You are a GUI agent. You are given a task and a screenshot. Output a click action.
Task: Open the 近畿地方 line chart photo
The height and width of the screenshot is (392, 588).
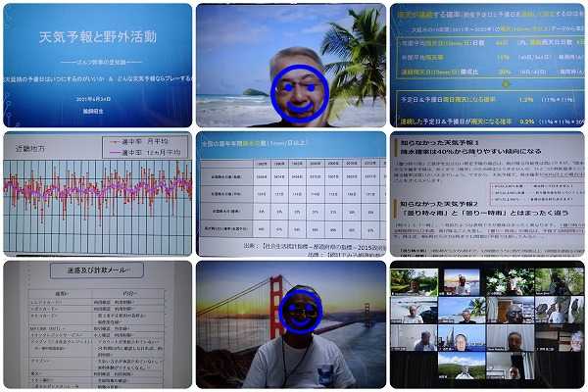click(x=97, y=194)
